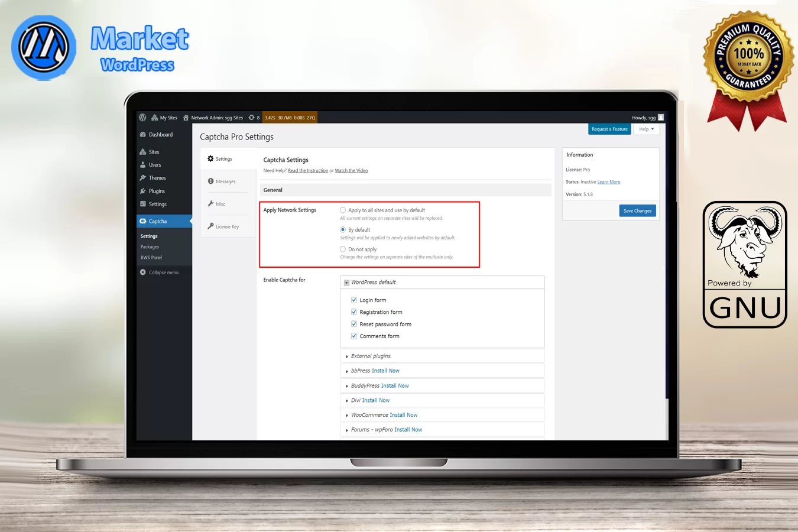This screenshot has width=798, height=532.
Task: Click the Messages exclamation icon
Action: click(210, 181)
